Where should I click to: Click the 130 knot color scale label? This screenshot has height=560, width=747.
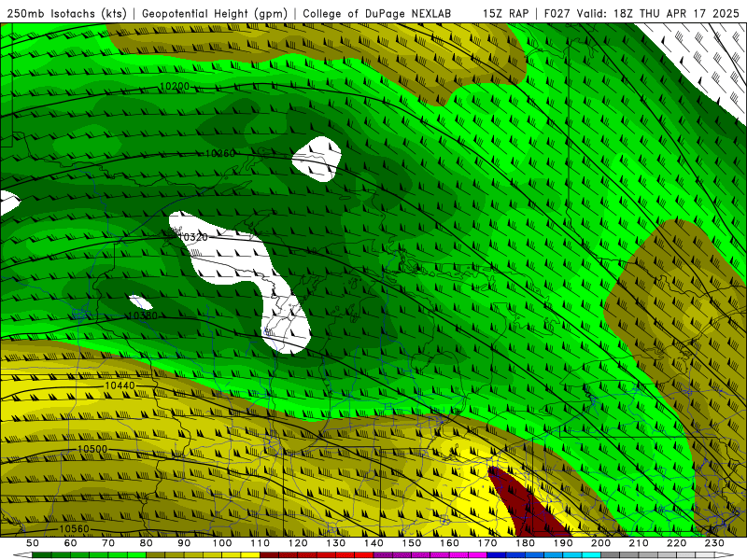(x=336, y=543)
